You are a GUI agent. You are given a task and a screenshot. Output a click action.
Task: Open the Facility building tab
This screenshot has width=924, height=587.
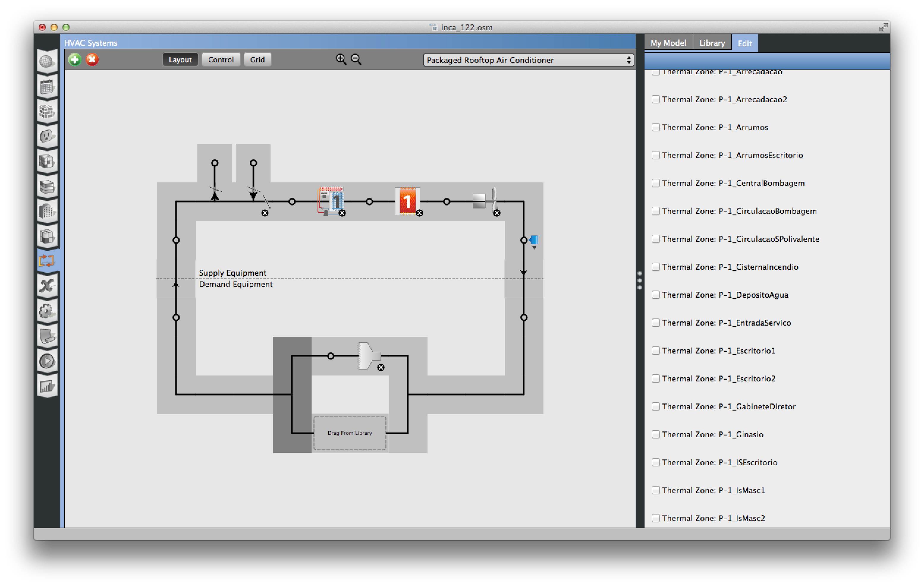click(47, 211)
